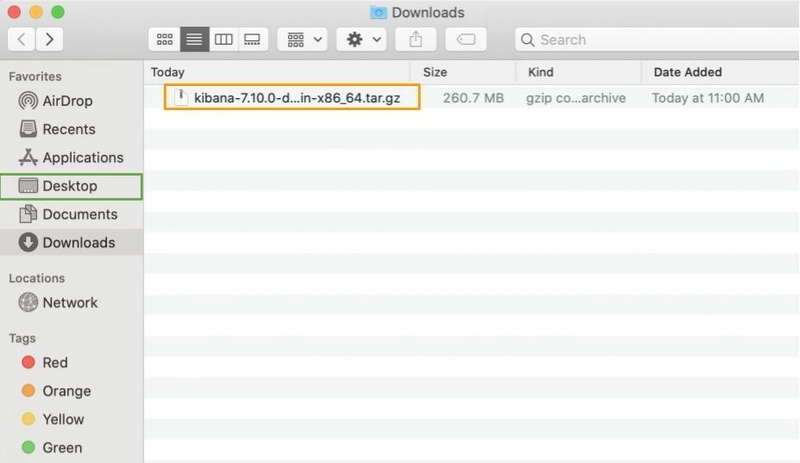Switch to column view

point(223,39)
